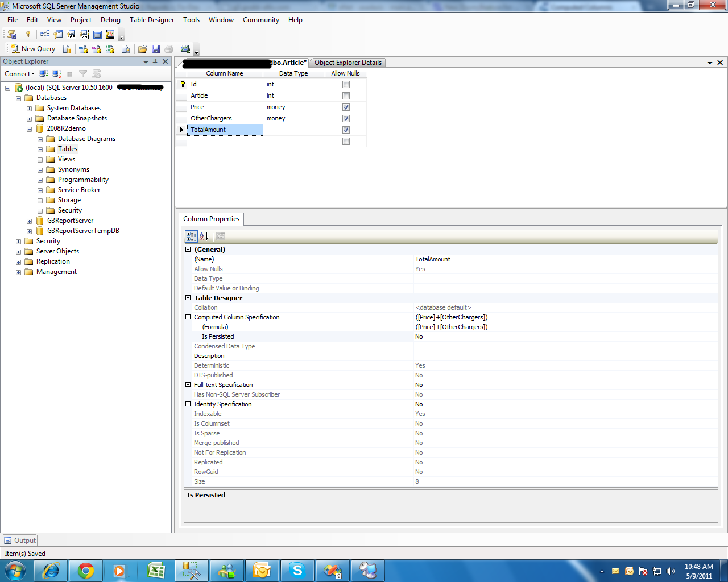Open Manage XML Indexes toolbar icon
Viewport: 728px width, 582px height.
coord(84,34)
